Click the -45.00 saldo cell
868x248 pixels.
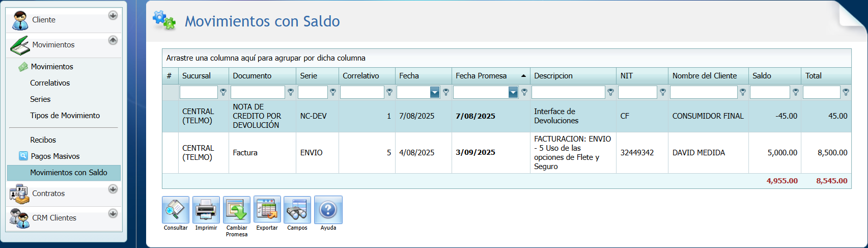tap(775, 116)
